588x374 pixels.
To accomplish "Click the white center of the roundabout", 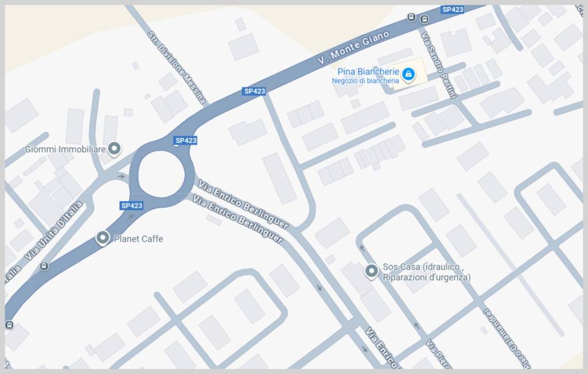I will pos(161,174).
